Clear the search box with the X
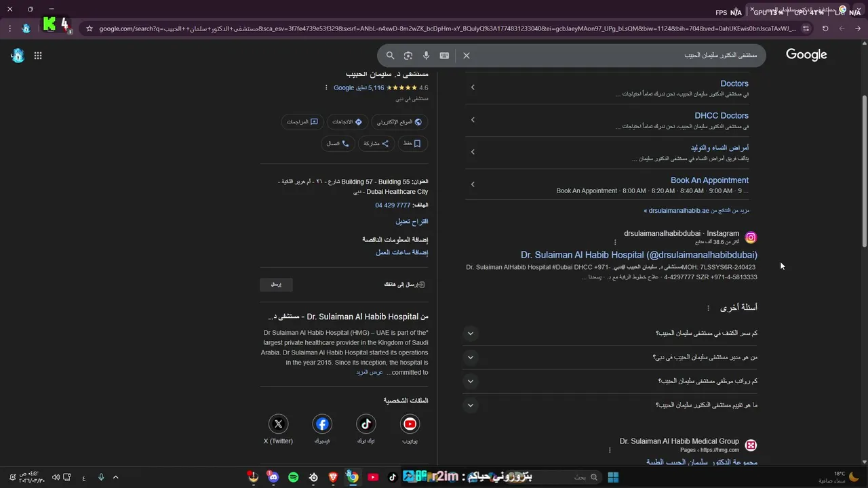 (467, 56)
